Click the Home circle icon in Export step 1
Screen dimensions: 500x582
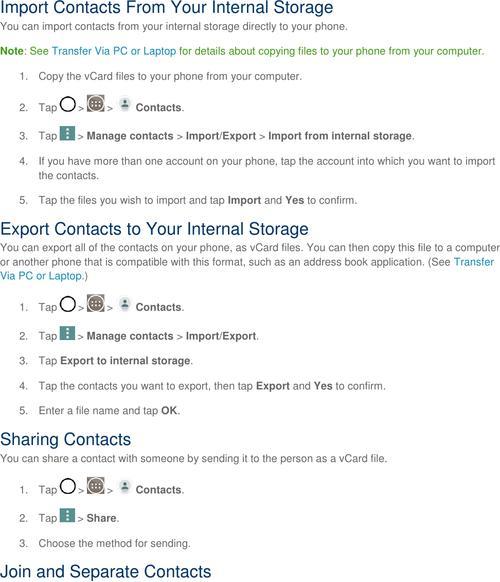(68, 304)
